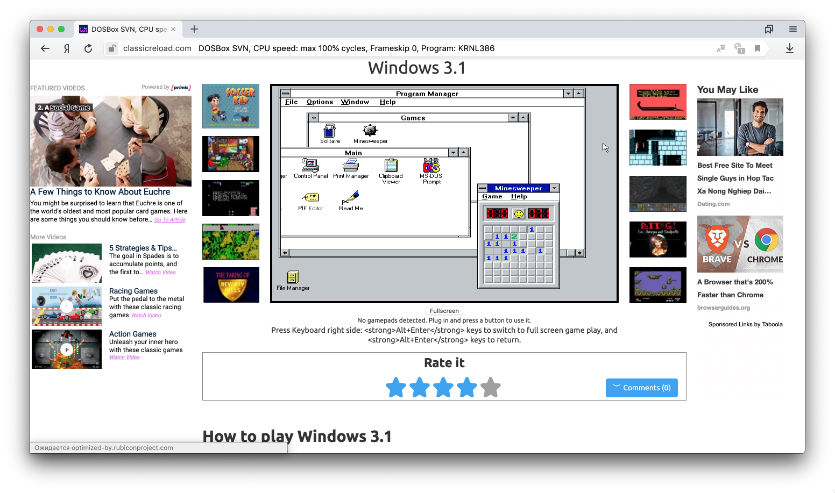Screen dimensions: 835x493
Task: Click 'Sponsored Links by Taboola' text
Action: point(745,324)
